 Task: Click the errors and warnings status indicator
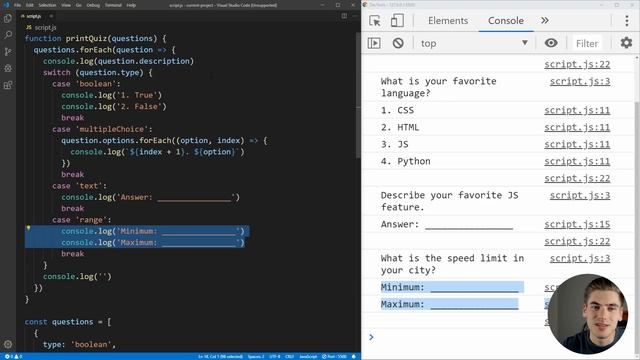(x=13, y=356)
